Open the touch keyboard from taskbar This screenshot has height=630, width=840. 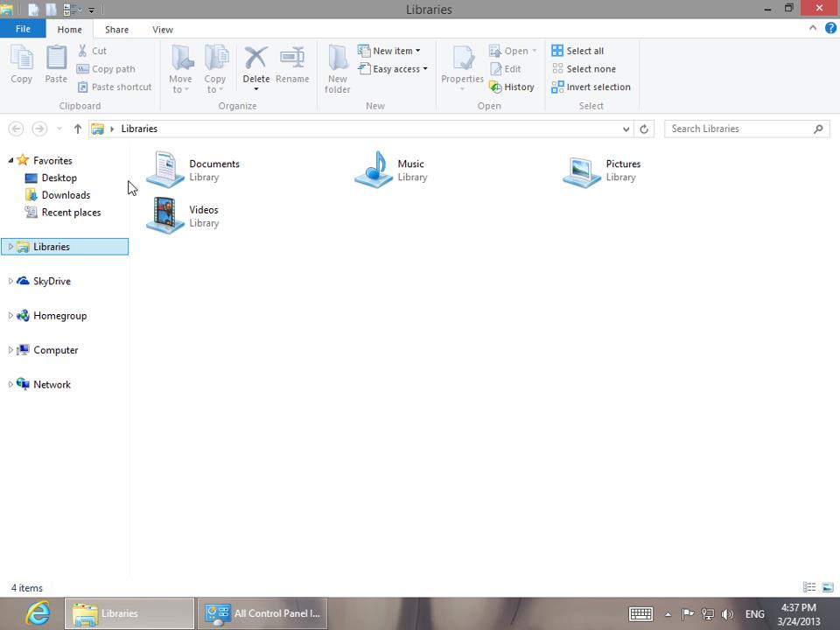click(640, 614)
